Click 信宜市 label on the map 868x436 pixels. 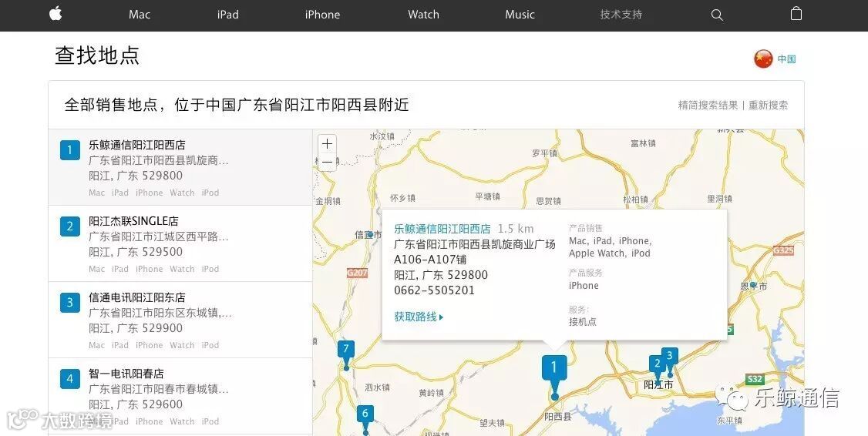coord(368,235)
